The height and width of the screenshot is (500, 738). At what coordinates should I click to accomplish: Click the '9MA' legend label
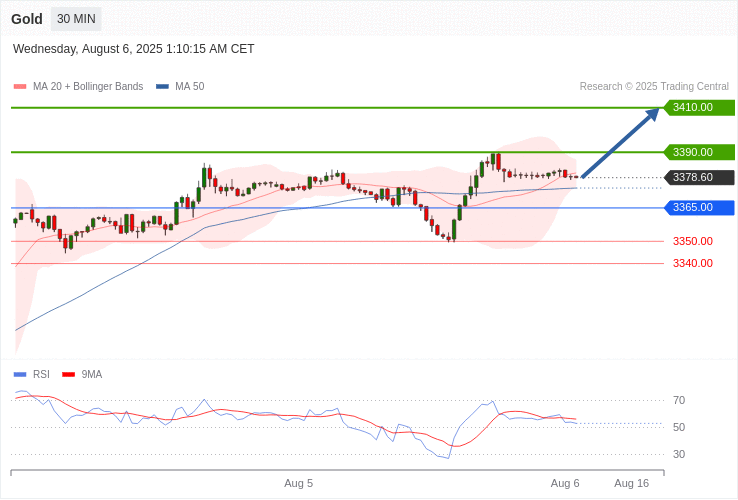[92, 375]
